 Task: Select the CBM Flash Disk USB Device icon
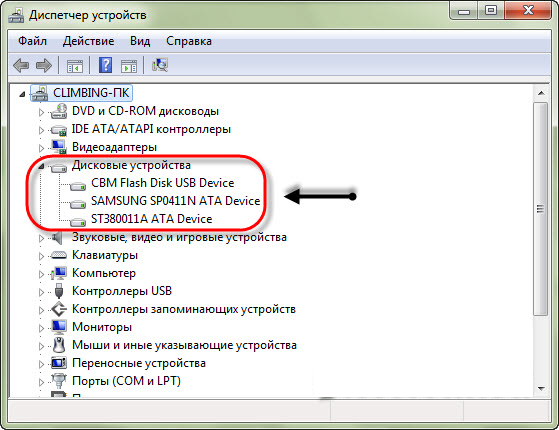(78, 186)
